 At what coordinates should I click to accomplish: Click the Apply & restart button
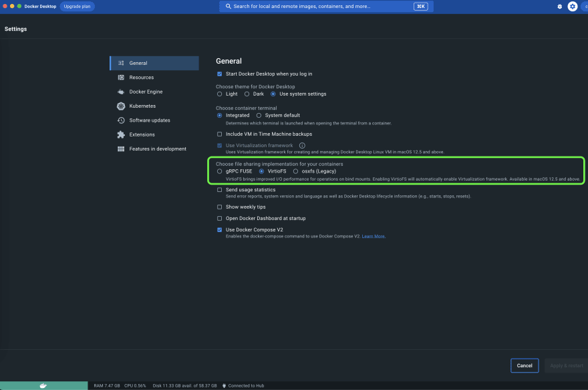point(566,366)
